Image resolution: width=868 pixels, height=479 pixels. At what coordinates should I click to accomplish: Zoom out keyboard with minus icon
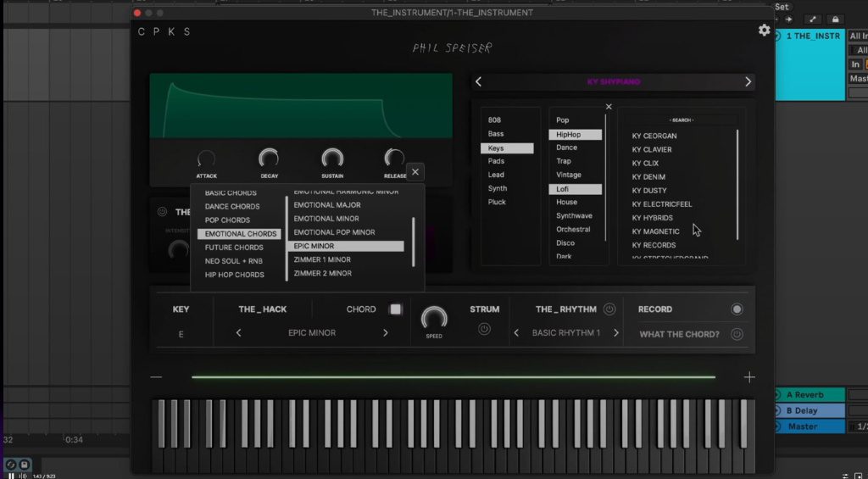[x=156, y=377]
